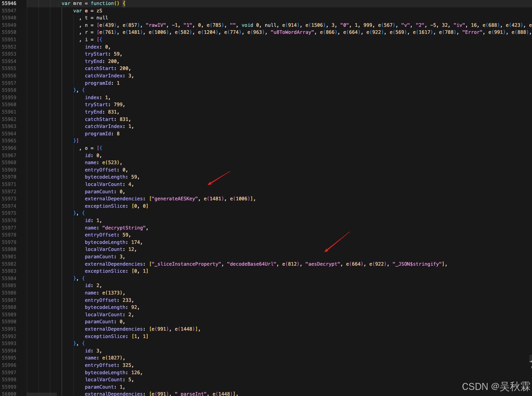
Task: Click "entryOffset: 325," text
Action: (109, 365)
